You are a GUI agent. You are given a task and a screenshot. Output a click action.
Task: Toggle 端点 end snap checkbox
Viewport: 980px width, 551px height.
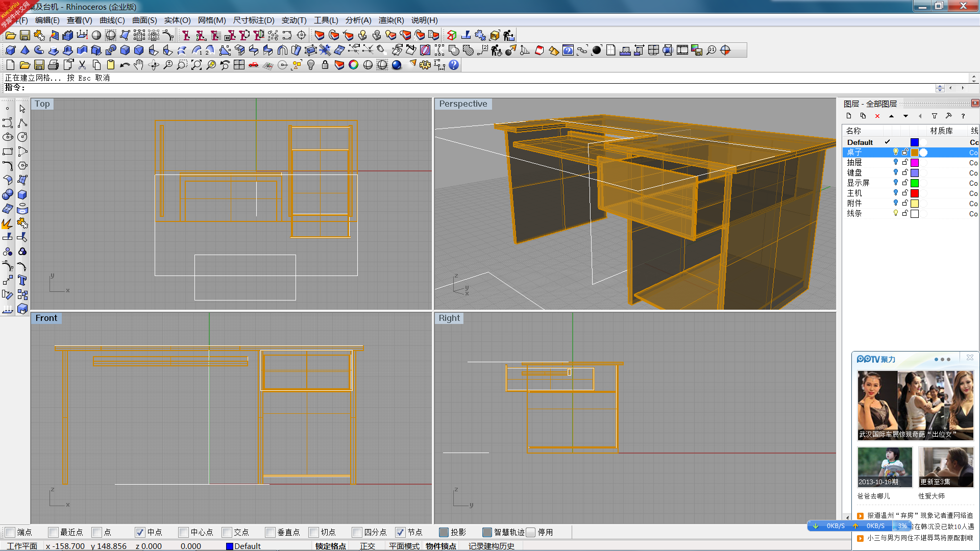(x=10, y=532)
